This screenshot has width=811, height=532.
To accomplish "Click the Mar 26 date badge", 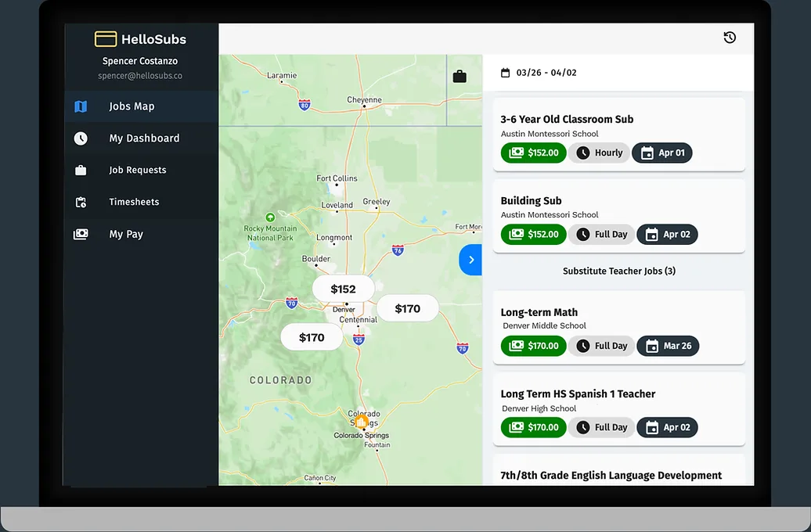I will 668,346.
